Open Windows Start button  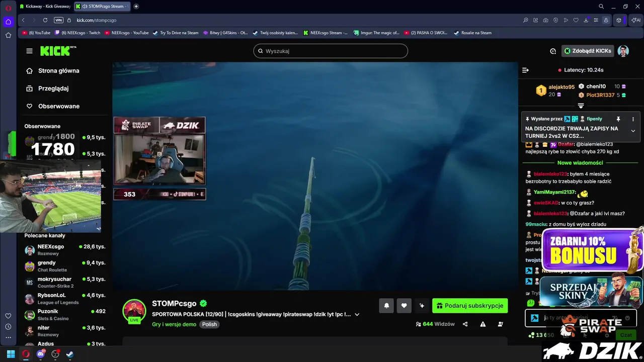tap(11, 354)
